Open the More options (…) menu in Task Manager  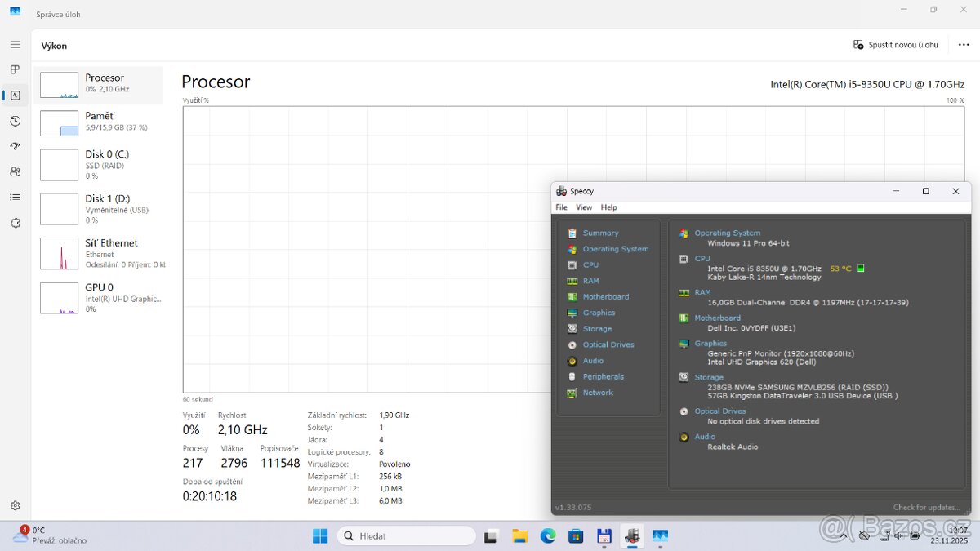tap(961, 46)
